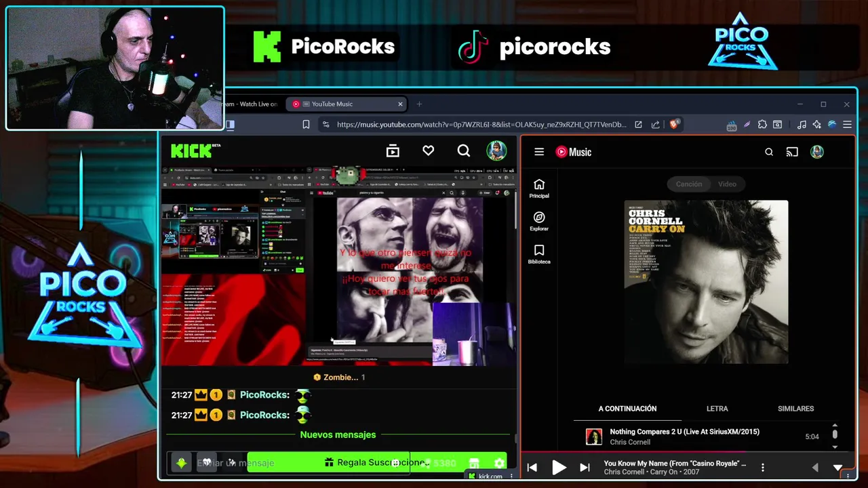
Task: Open site settings icon in address bar
Action: [325, 124]
